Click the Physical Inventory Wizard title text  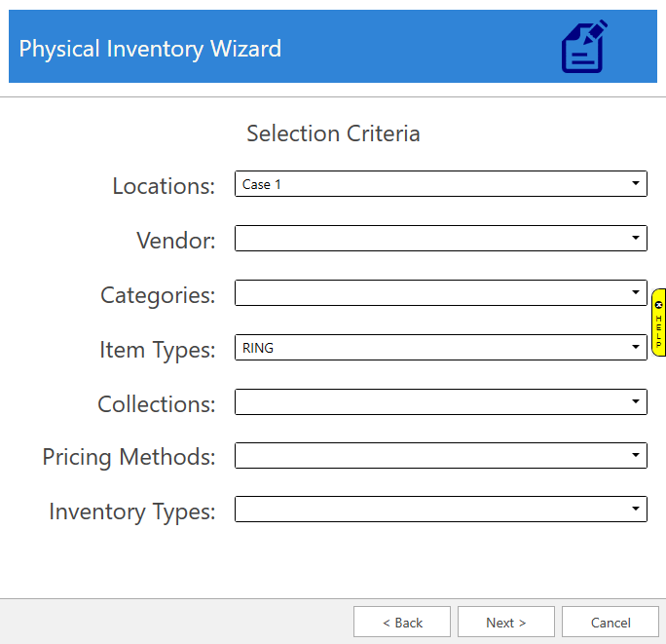click(x=150, y=48)
